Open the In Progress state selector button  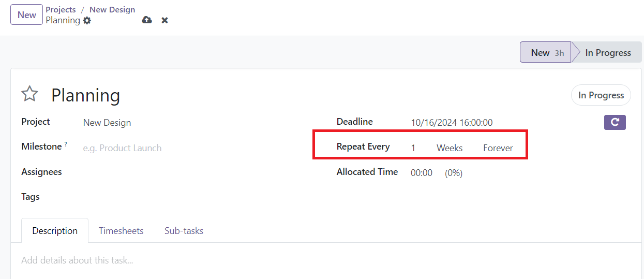601,95
